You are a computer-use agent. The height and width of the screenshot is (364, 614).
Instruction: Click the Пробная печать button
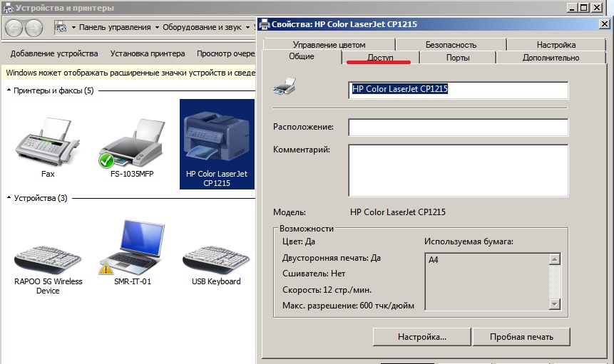pos(521,337)
